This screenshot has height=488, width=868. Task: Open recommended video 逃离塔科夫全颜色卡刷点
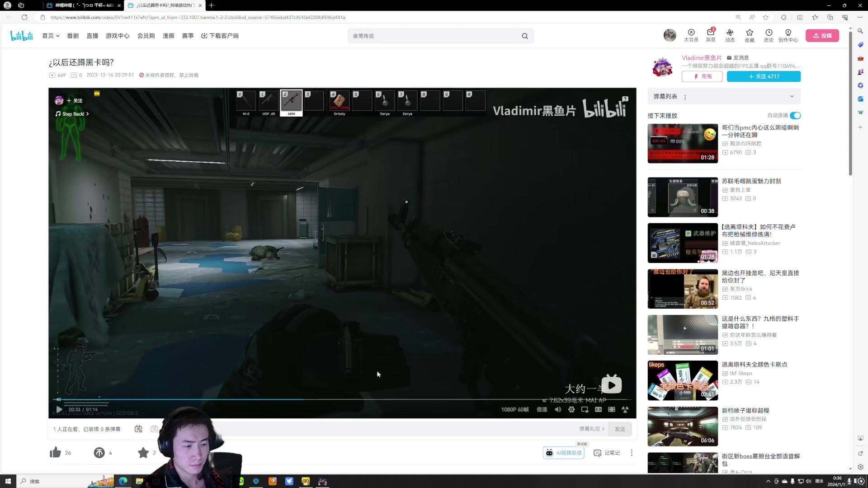point(755,365)
